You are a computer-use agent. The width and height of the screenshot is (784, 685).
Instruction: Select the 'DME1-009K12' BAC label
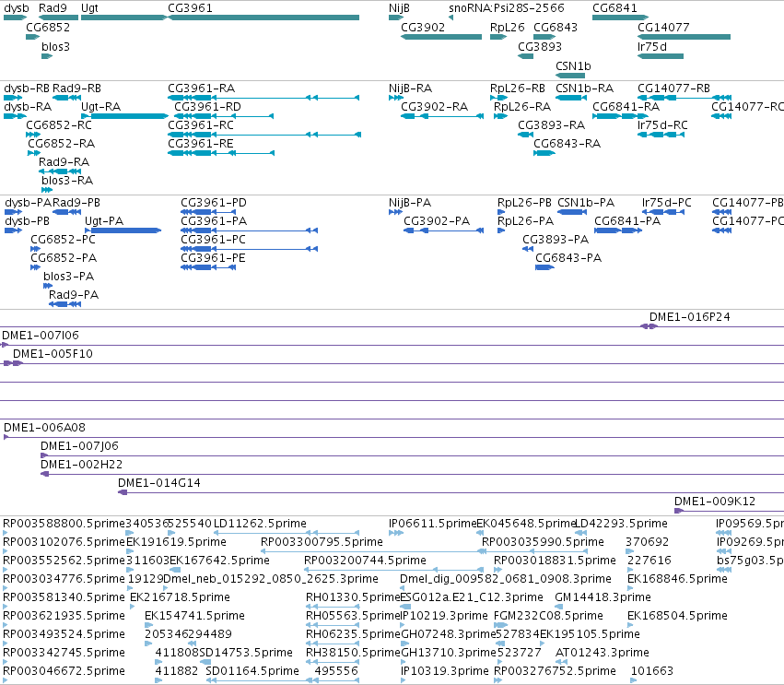click(x=715, y=502)
